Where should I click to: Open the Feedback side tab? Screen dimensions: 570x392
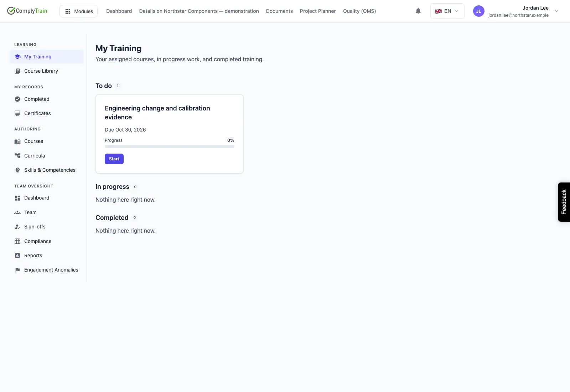click(x=564, y=202)
